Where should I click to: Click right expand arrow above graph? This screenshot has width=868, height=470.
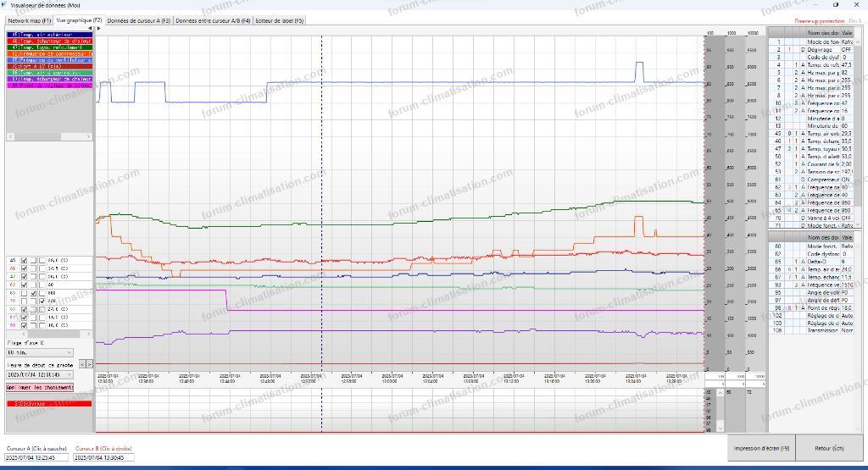(x=99, y=28)
